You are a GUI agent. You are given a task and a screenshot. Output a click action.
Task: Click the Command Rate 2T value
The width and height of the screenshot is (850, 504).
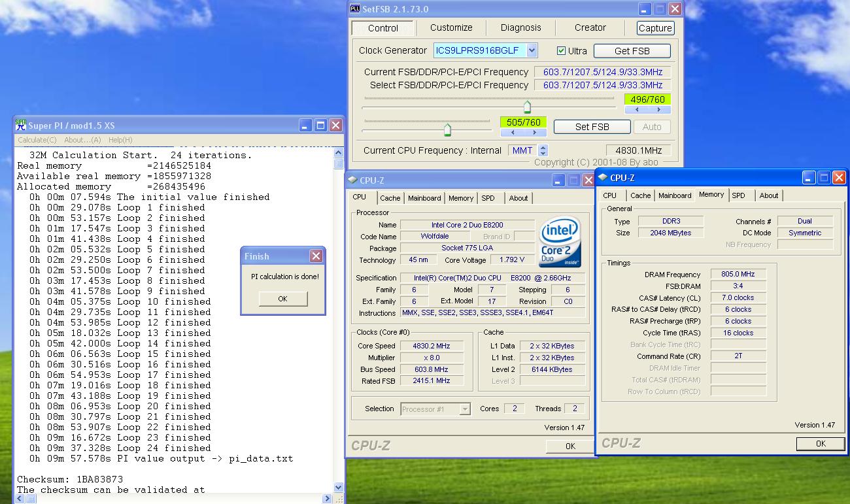coord(738,357)
